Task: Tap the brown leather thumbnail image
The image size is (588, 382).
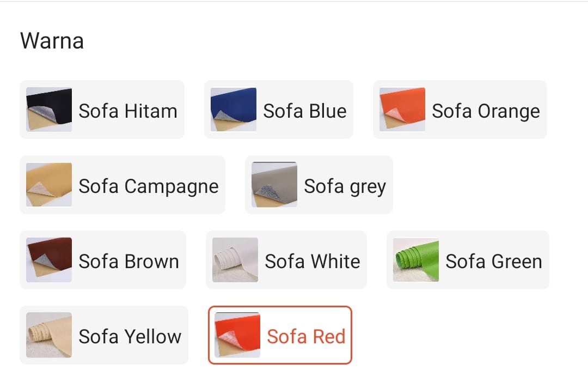Action: coord(49,260)
